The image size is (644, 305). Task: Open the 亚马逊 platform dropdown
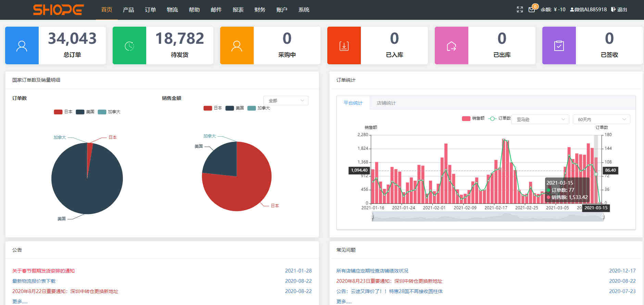[x=540, y=119]
